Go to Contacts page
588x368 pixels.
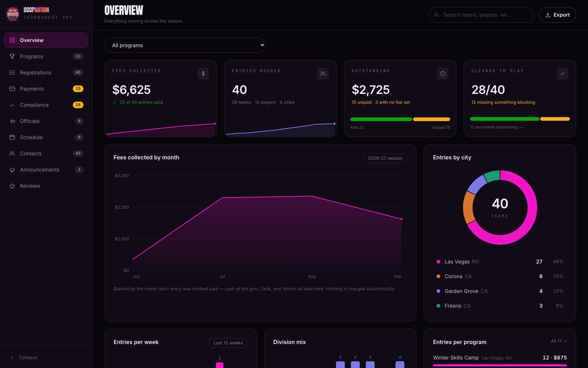(46, 153)
